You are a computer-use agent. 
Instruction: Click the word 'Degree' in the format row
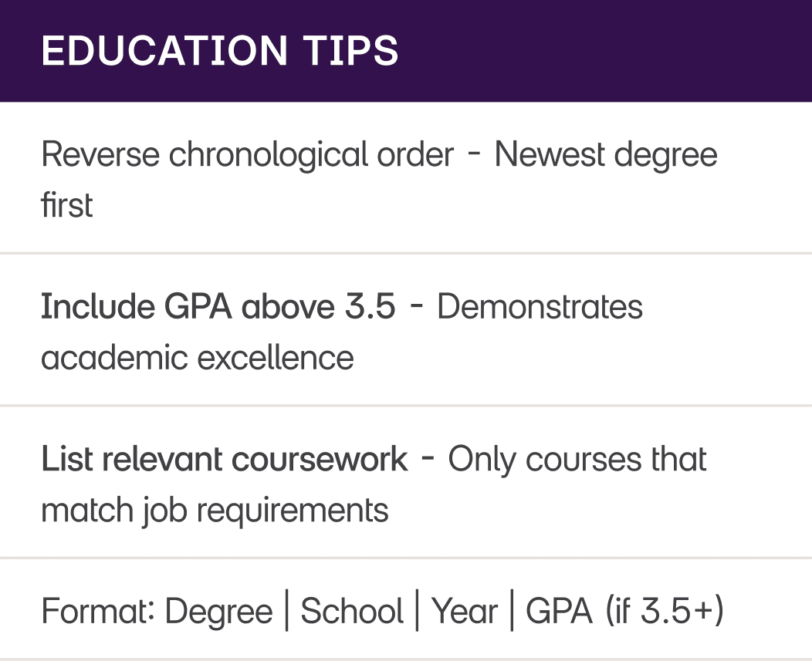tap(219, 612)
